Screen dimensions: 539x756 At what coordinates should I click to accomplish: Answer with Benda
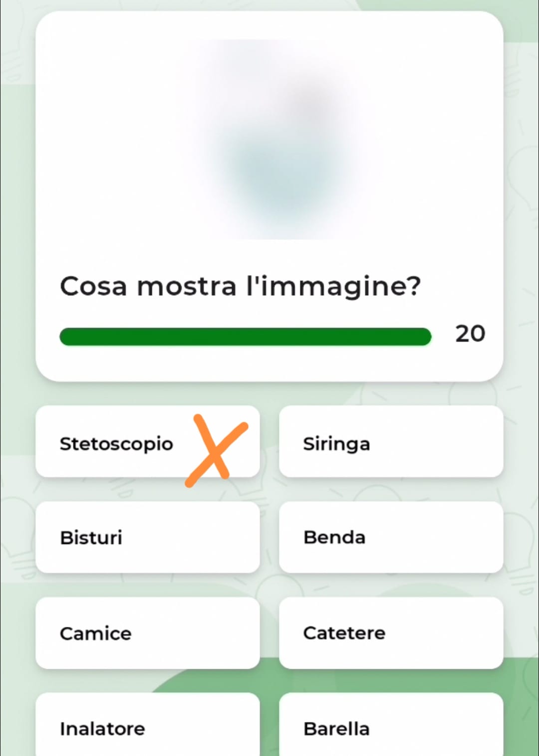[x=391, y=537]
